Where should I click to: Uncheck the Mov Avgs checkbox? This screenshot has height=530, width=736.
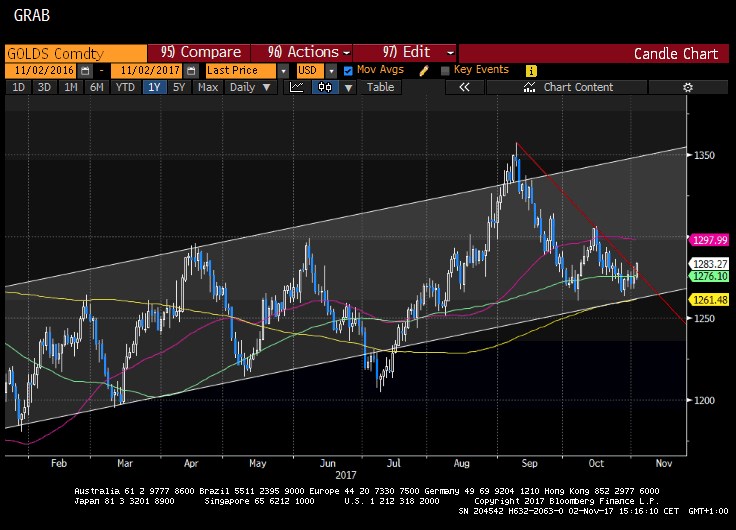(x=347, y=71)
